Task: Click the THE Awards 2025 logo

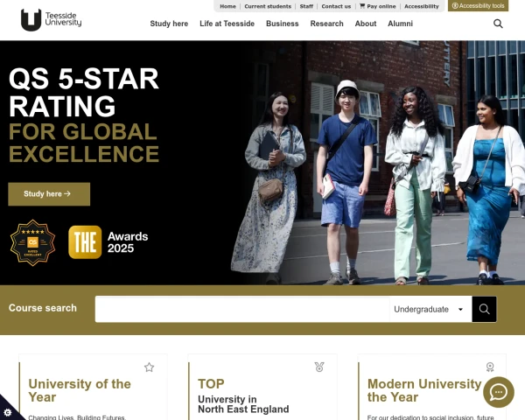Action: pyautogui.click(x=108, y=242)
